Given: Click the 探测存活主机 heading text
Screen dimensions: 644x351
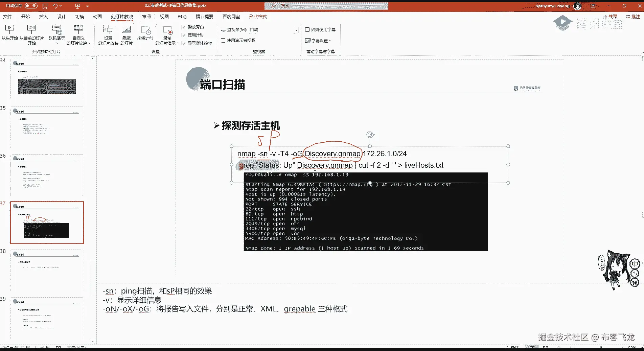Looking at the screenshot, I should pyautogui.click(x=251, y=126).
